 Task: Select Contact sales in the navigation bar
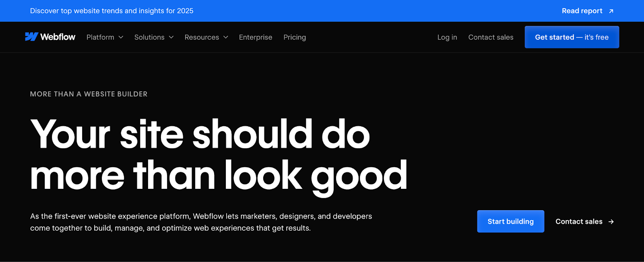click(491, 37)
